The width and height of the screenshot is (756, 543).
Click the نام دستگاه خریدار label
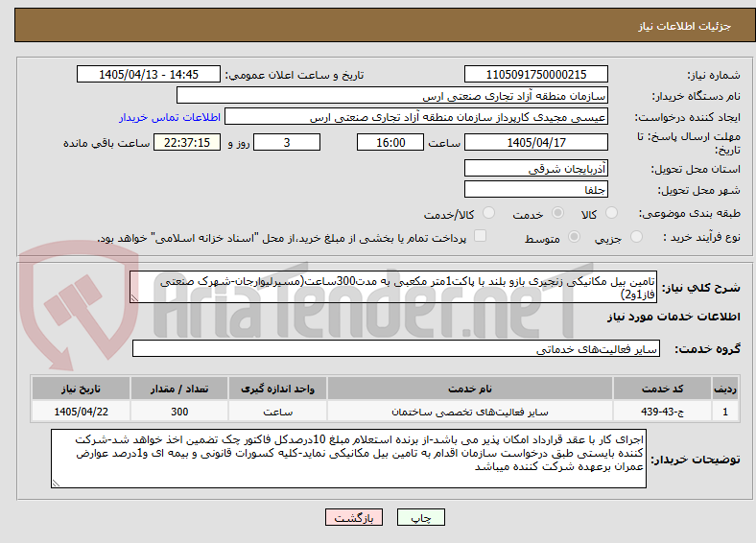[x=697, y=96]
